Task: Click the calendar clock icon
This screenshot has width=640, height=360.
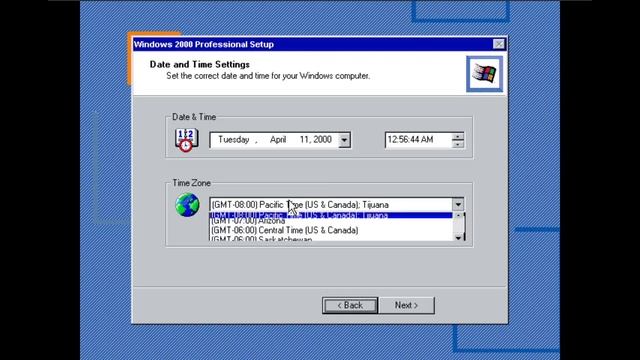Action: [x=187, y=140]
